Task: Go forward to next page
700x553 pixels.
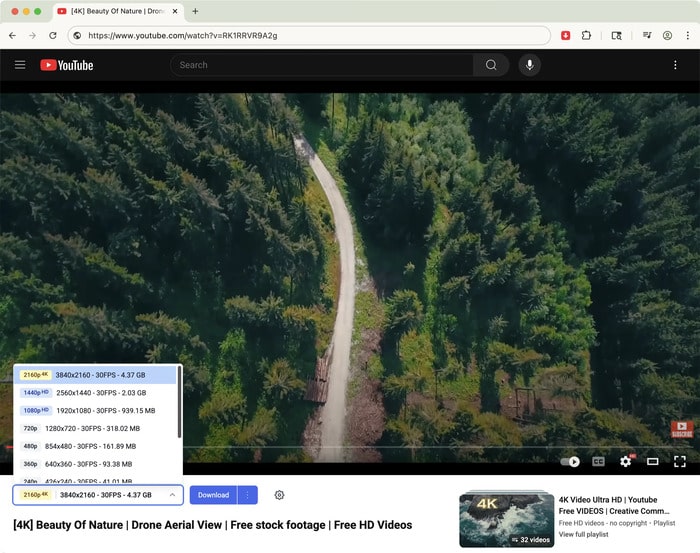Action: [x=33, y=36]
